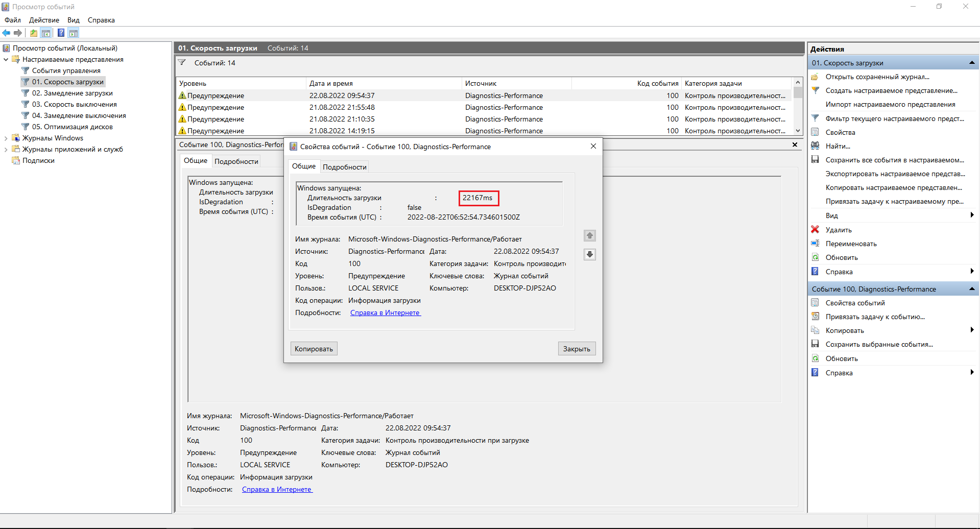
Task: Open the Действие menu
Action: (44, 20)
